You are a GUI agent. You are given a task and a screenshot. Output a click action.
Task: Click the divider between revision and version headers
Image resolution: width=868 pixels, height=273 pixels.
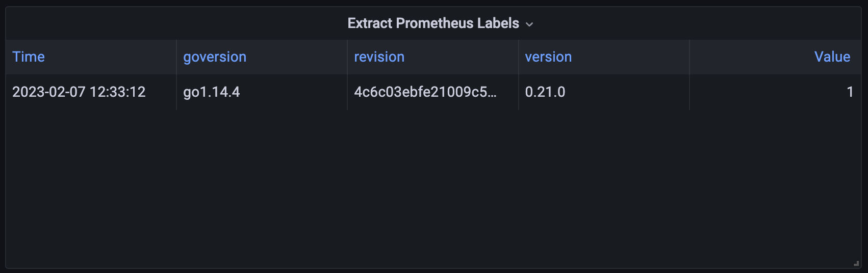518,57
